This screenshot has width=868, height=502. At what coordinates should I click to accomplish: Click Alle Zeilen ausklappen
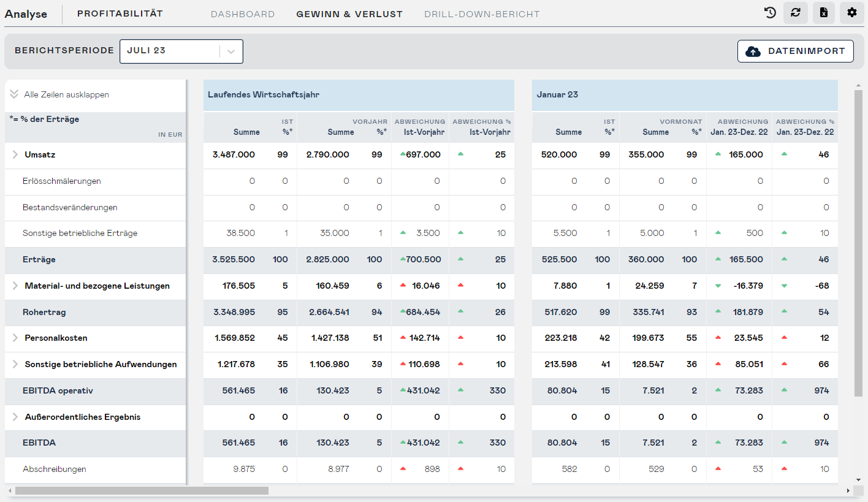[x=66, y=95]
